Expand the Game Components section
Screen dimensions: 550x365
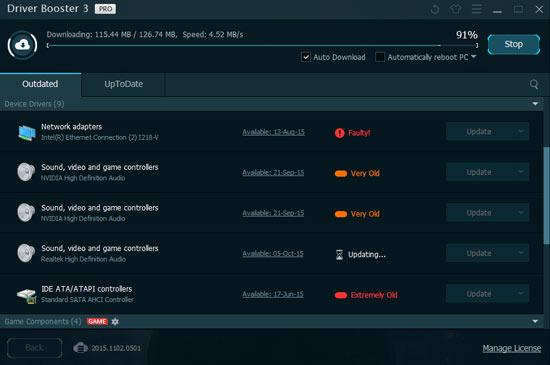(535, 322)
